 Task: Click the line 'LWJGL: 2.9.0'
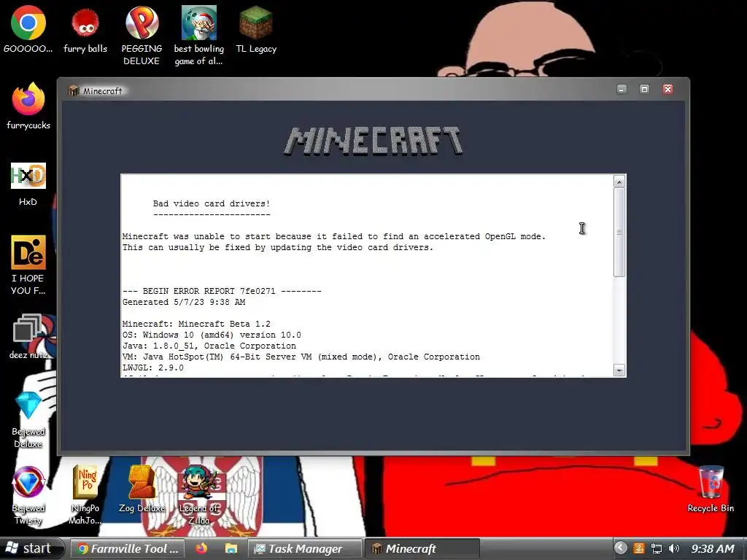pos(153,368)
